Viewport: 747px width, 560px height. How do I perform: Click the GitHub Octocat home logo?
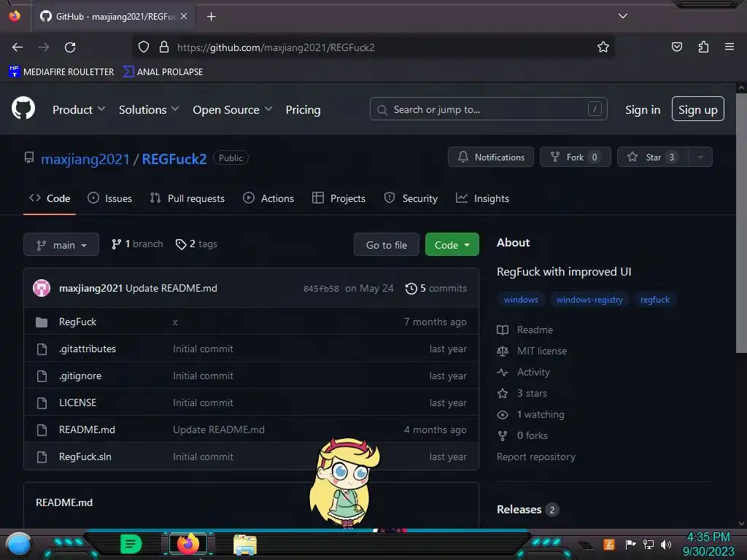(23, 108)
